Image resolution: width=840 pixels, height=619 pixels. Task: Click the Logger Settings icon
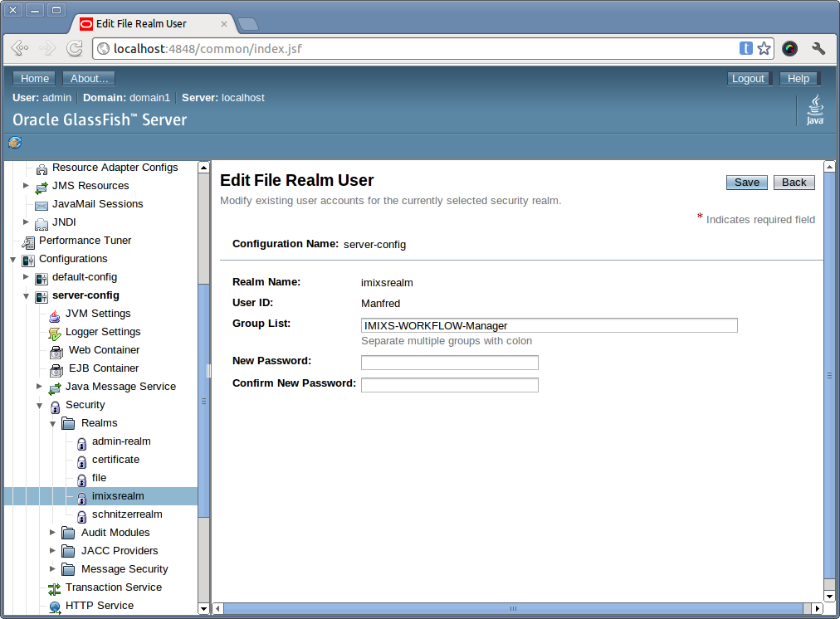pos(55,334)
